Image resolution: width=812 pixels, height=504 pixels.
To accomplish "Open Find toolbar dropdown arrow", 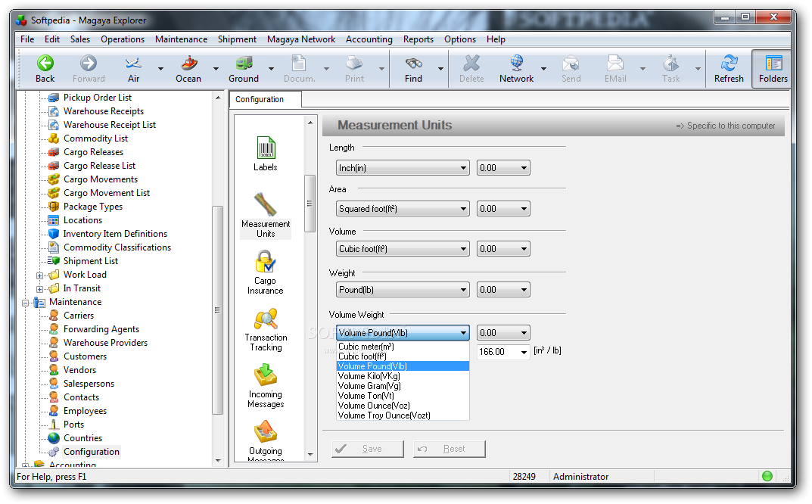I will coord(440,69).
